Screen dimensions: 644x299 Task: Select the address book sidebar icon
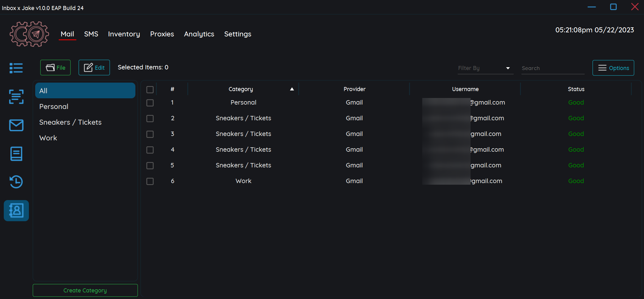click(x=16, y=210)
